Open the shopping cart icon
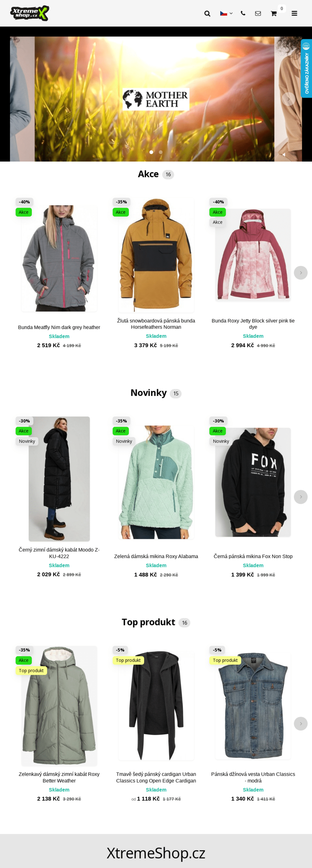This screenshot has width=312, height=868. pos(274,14)
